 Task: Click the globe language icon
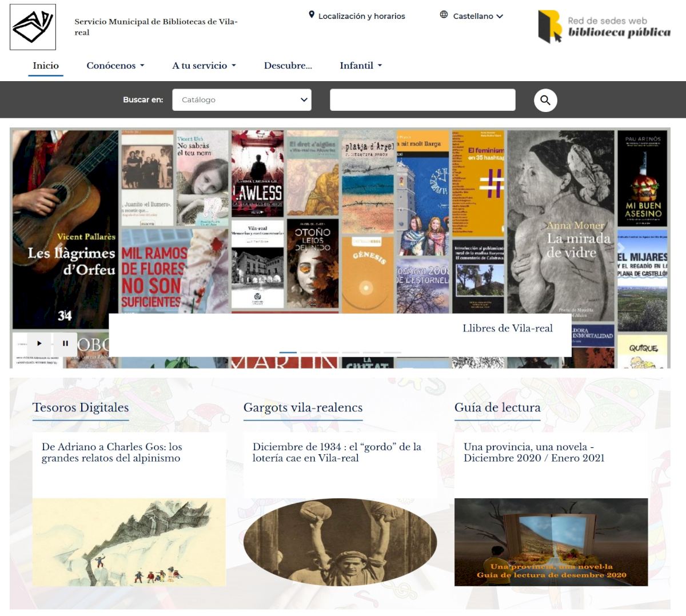tap(444, 15)
